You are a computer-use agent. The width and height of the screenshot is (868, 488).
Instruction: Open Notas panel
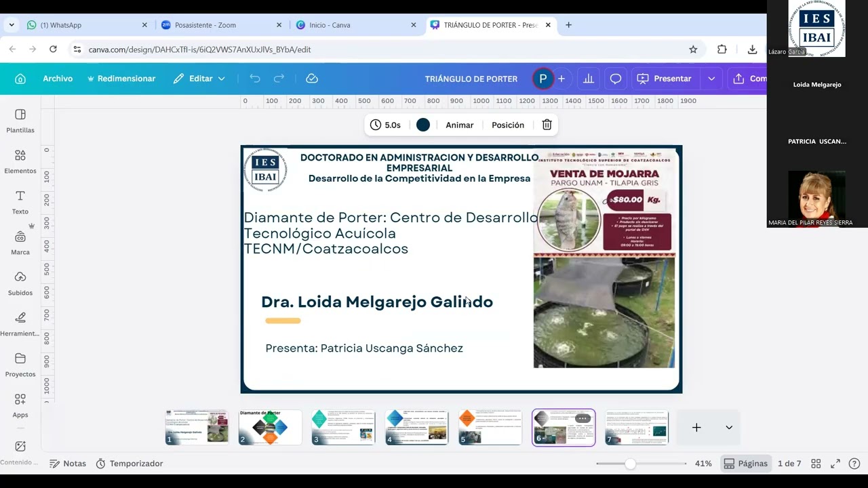(x=68, y=464)
